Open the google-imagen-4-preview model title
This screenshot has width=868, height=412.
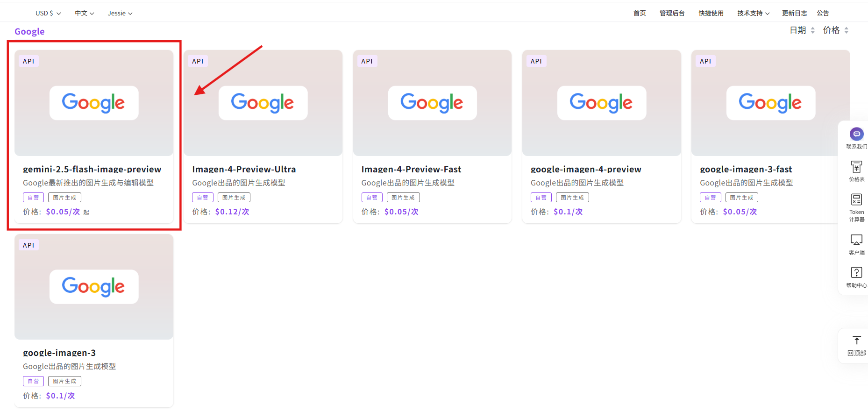click(586, 169)
